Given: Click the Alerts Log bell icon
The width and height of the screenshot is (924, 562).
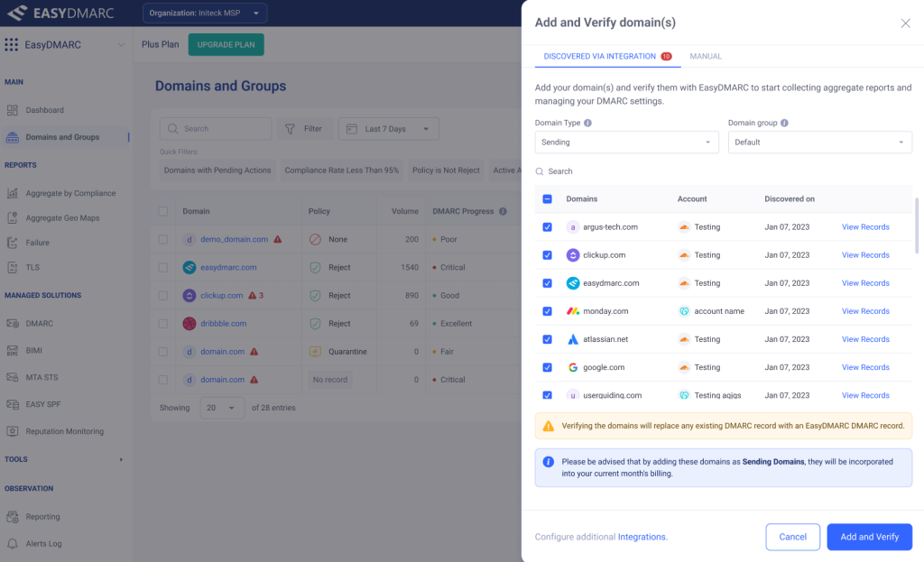Looking at the screenshot, I should (x=13, y=544).
